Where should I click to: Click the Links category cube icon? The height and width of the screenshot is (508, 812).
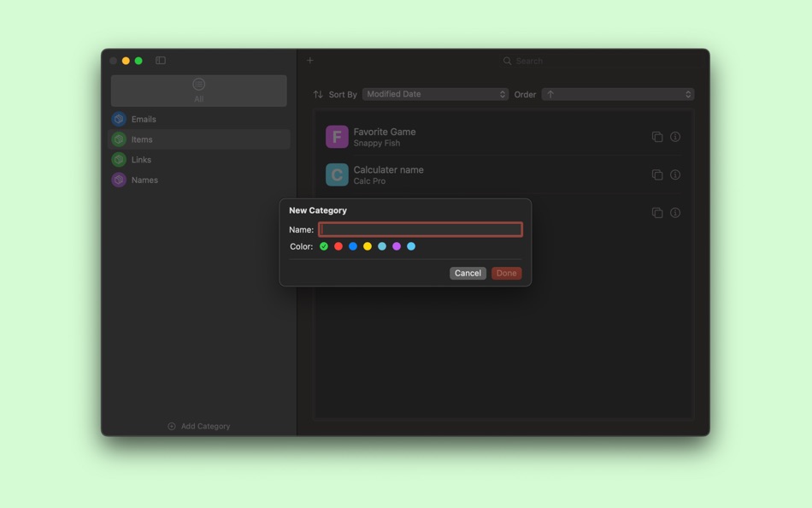(119, 160)
